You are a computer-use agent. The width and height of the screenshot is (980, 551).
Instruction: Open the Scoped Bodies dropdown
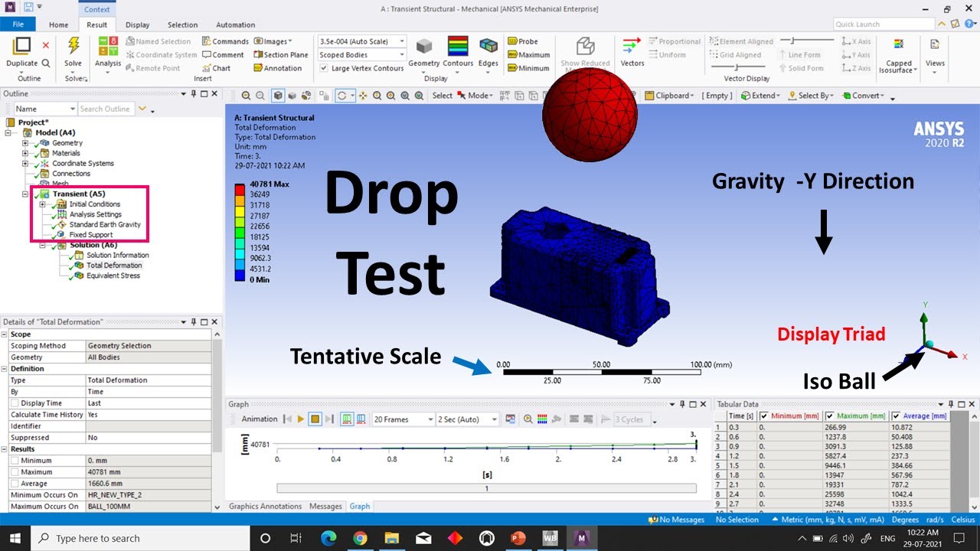tap(362, 55)
